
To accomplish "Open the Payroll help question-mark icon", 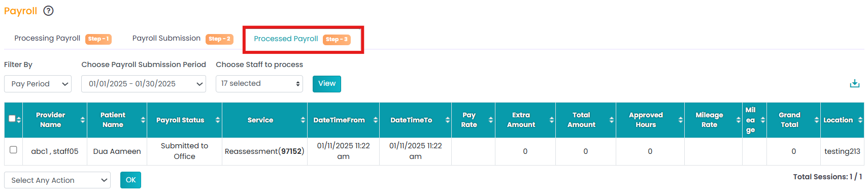I will tap(48, 11).
